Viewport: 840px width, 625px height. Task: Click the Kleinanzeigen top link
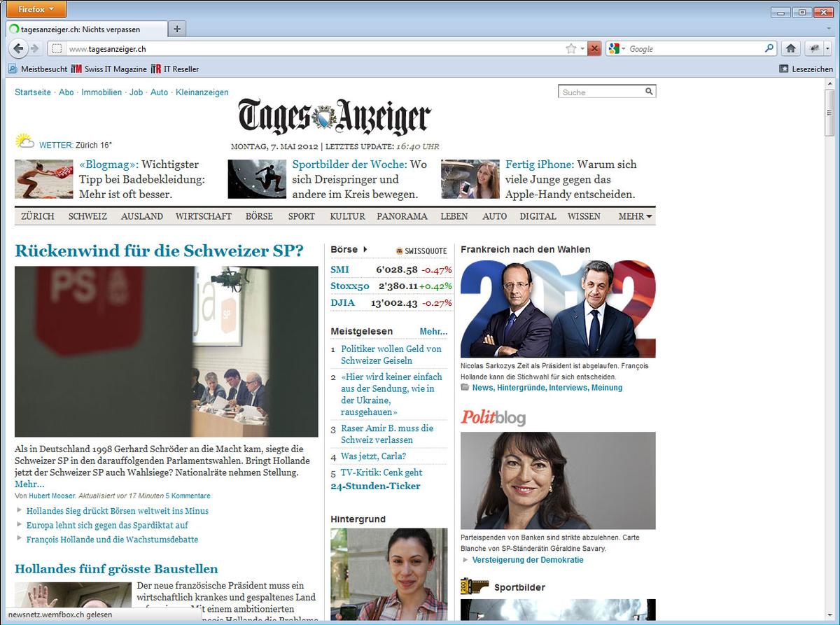click(202, 92)
